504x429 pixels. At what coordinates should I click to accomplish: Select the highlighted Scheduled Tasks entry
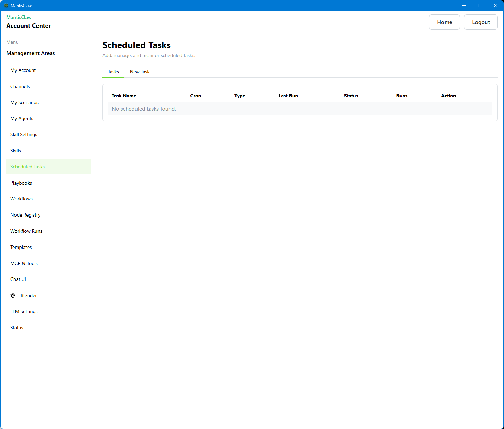[x=28, y=167]
